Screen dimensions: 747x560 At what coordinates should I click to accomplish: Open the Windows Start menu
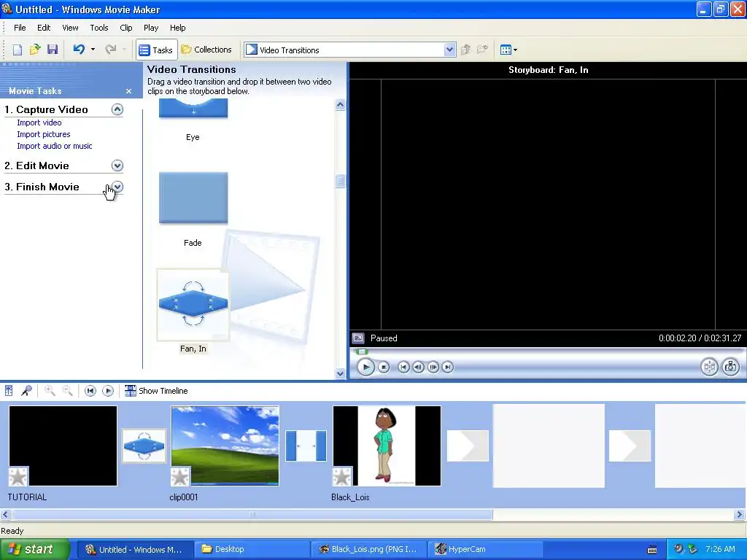coord(34,550)
